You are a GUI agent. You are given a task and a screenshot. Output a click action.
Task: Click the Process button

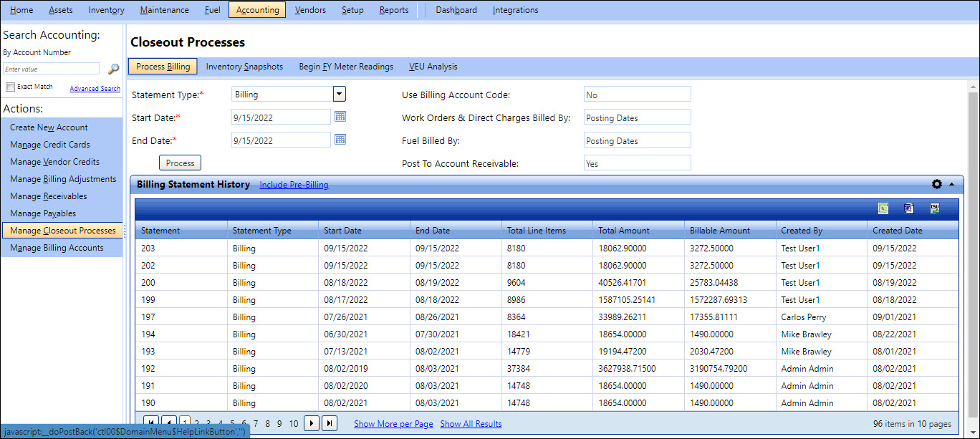click(x=181, y=163)
